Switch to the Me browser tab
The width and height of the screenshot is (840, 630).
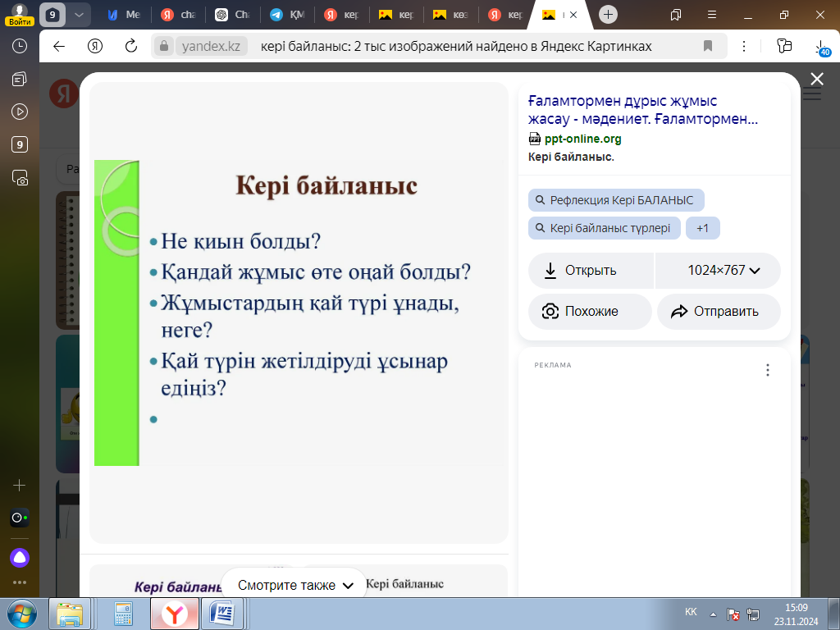pyautogui.click(x=124, y=15)
